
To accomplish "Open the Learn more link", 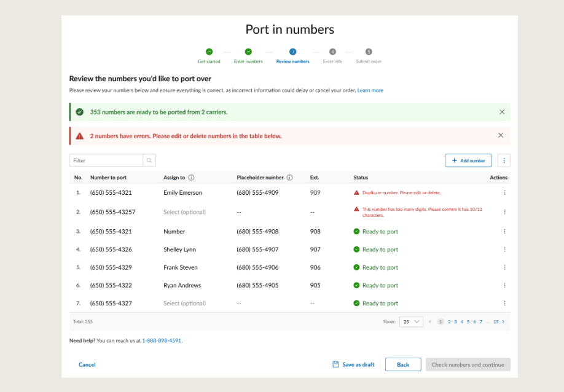I will click(x=370, y=90).
